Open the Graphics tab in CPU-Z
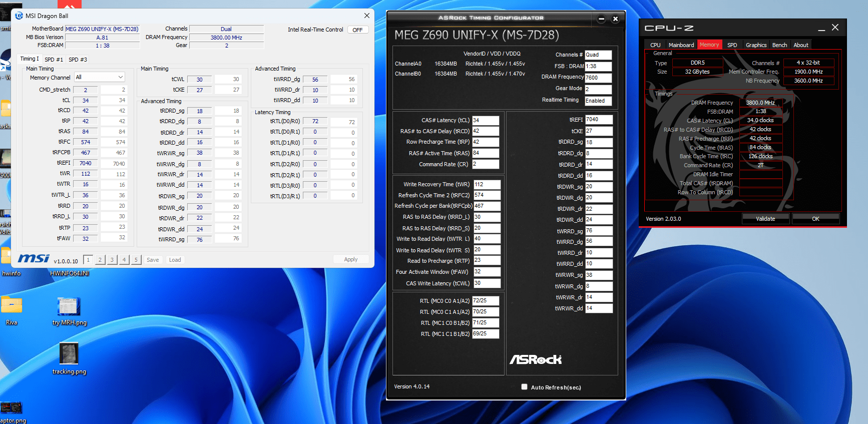This screenshot has height=424, width=868. pos(756,45)
